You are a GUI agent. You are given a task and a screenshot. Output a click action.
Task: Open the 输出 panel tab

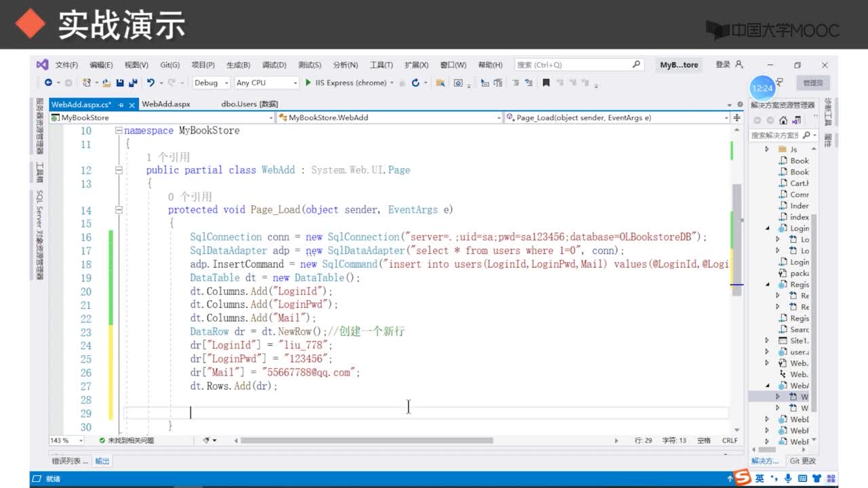point(102,461)
